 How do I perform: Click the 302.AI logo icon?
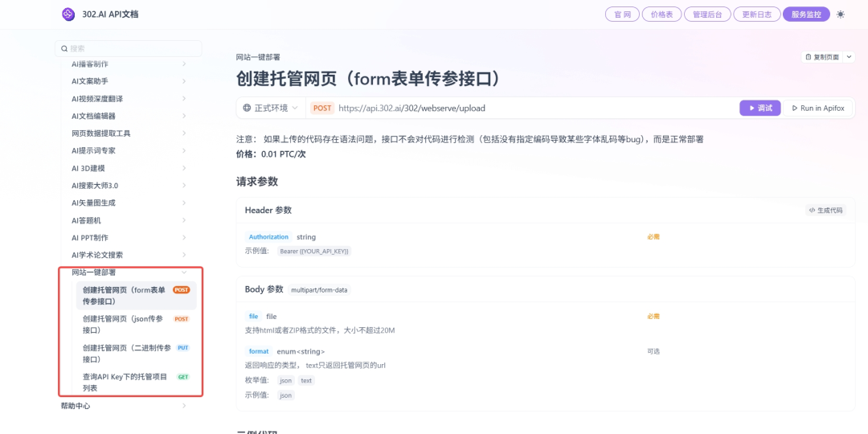(x=68, y=14)
